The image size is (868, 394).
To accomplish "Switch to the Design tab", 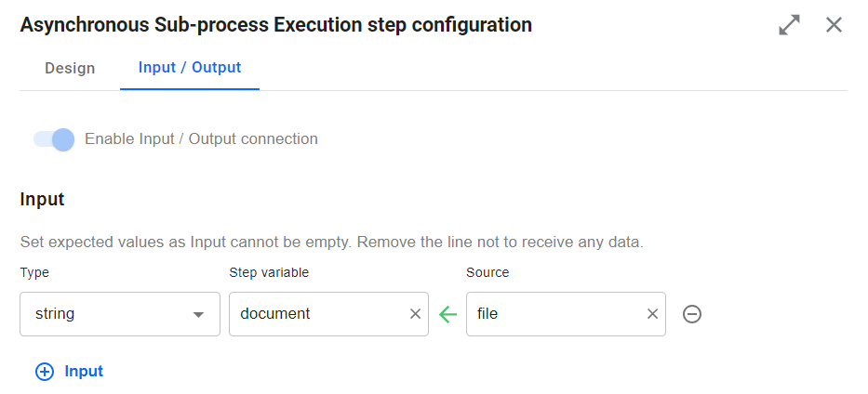I will coord(70,68).
